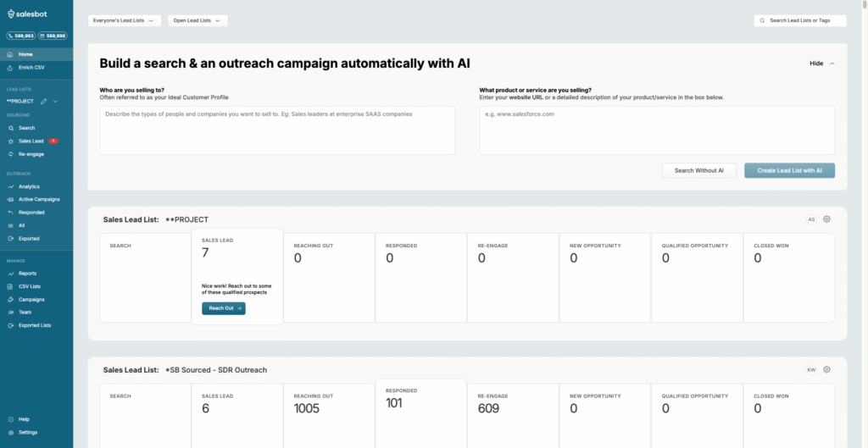Go to Re-engage in the sidebar
868x448 pixels.
[31, 154]
